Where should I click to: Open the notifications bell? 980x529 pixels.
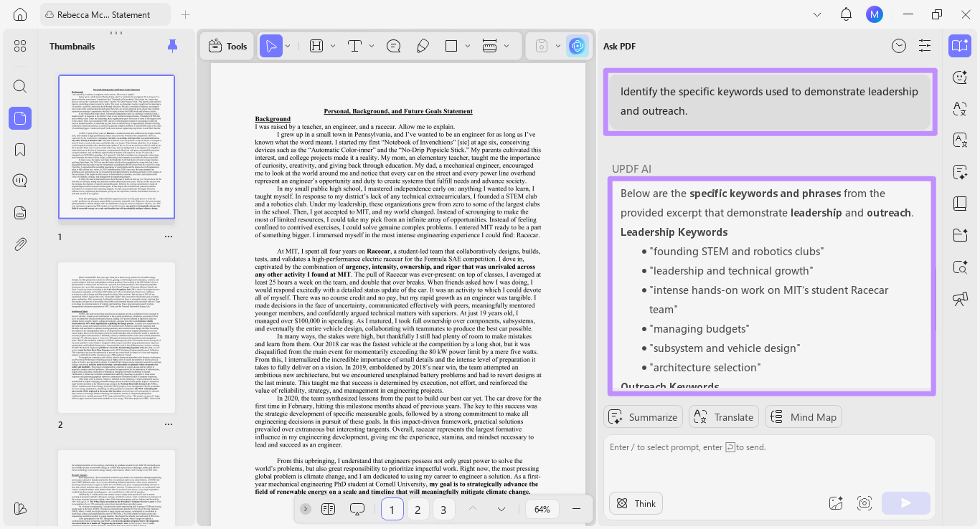(846, 14)
